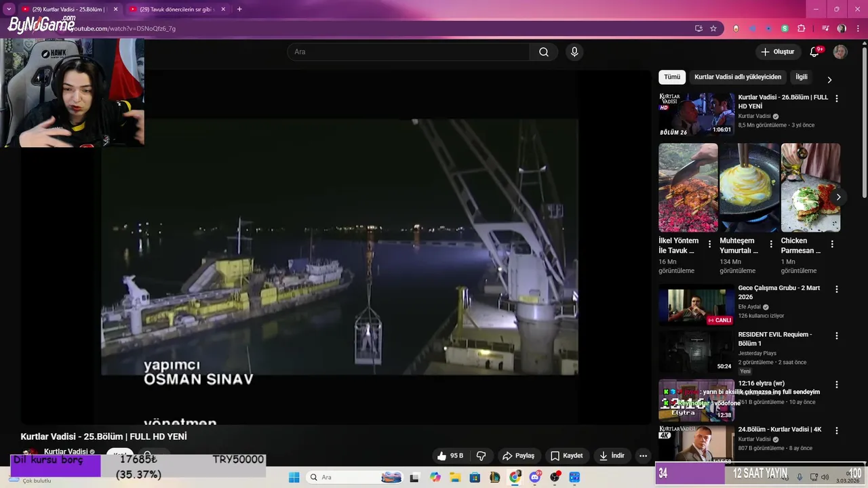Open the Kurtlar Vadisi channel link
This screenshot has width=868, height=488.
pos(66,452)
